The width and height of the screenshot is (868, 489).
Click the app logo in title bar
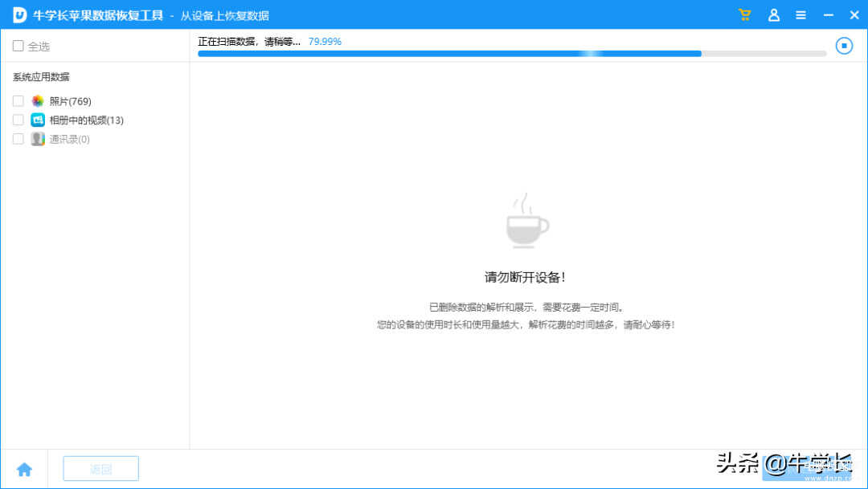(x=19, y=15)
